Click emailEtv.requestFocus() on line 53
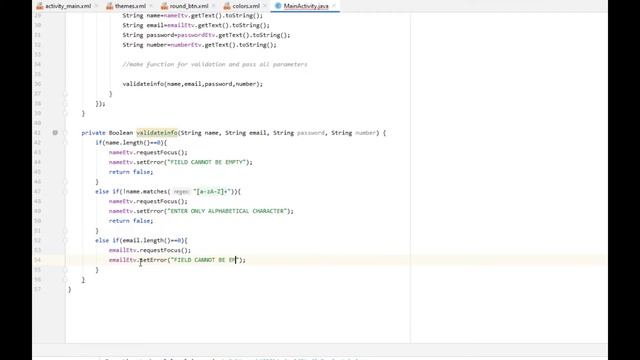Image resolution: width=640 pixels, height=360 pixels. [x=150, y=250]
